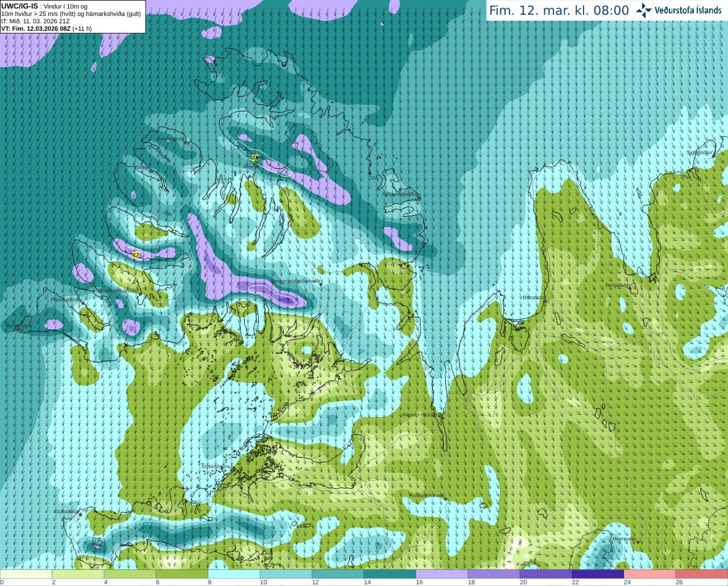The height and width of the screenshot is (586, 728).
Task: Click the yellow 28 gust marker near Æðey
Action: [x=255, y=158]
